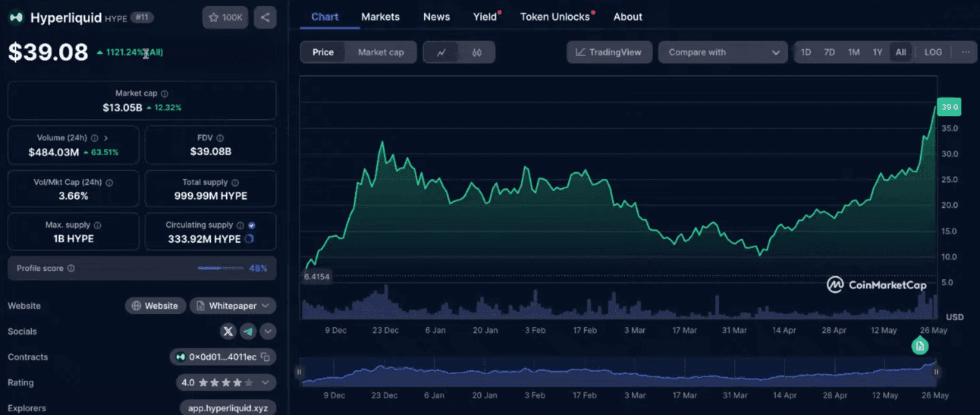This screenshot has height=415, width=980.
Task: Open the X (Twitter) social link
Action: coord(228,331)
